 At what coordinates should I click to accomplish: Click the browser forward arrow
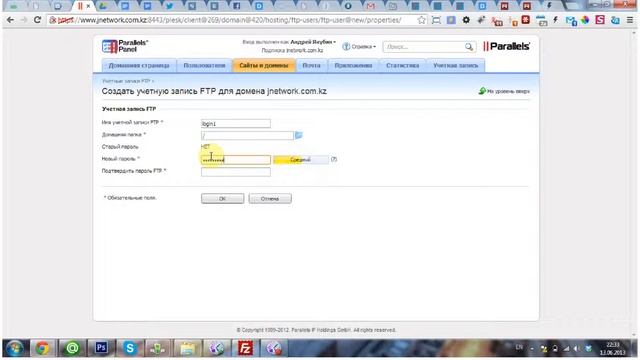click(x=24, y=20)
